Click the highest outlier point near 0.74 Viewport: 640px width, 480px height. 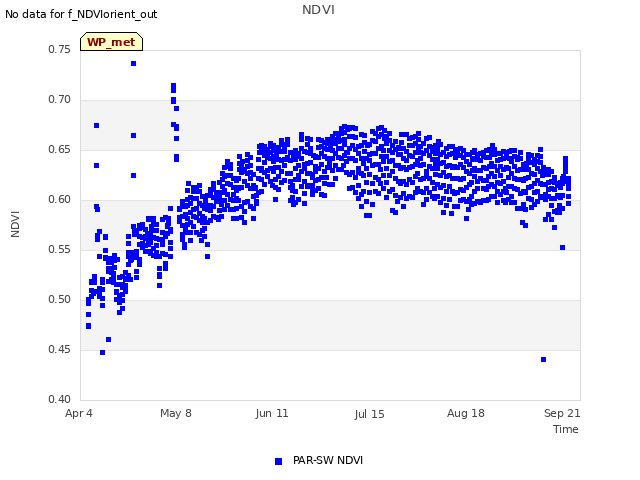(x=133, y=64)
